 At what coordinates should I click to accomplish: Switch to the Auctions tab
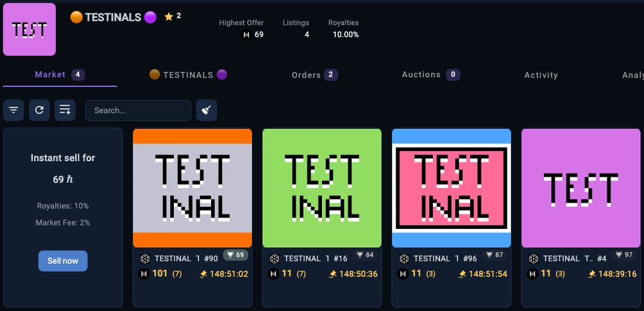(431, 75)
